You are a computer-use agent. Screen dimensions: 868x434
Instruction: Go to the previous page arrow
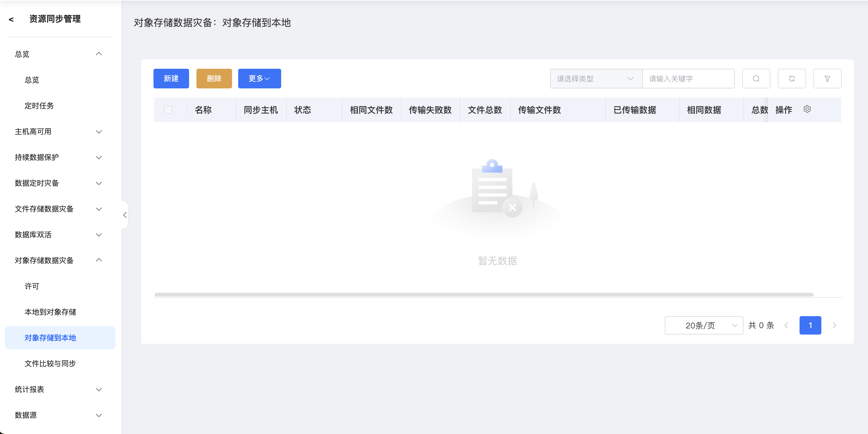click(786, 325)
